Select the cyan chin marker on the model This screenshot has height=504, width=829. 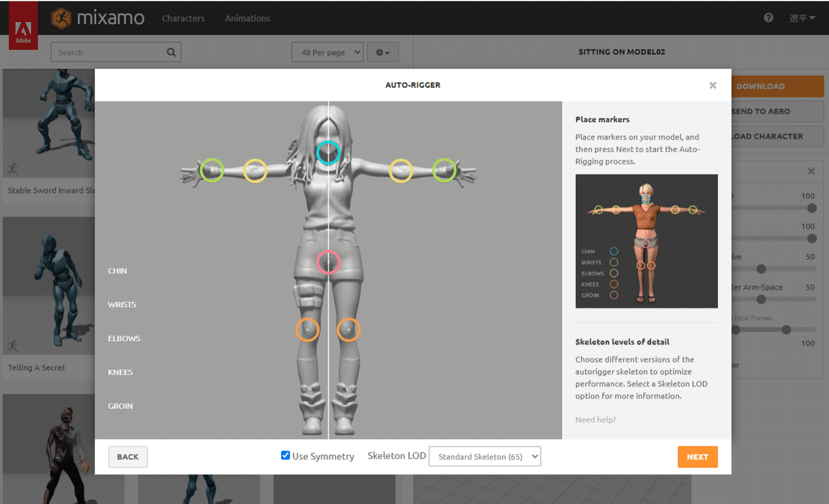327,153
